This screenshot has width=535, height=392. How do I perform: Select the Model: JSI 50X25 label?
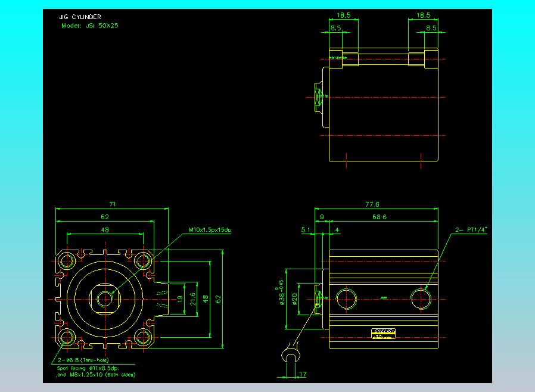(90, 26)
